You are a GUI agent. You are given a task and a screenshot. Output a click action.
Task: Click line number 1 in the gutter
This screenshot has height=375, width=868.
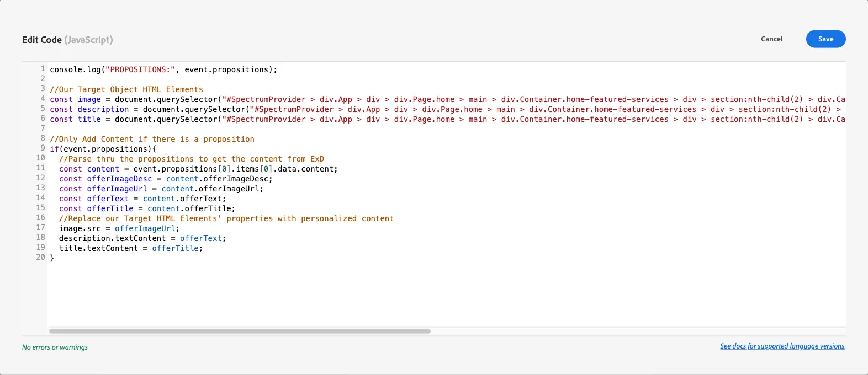coord(43,68)
